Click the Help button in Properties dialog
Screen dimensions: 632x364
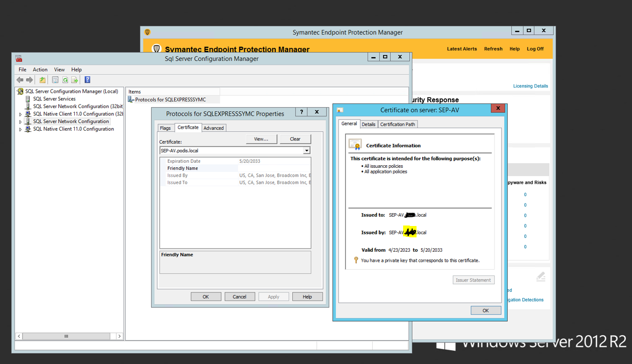point(307,297)
